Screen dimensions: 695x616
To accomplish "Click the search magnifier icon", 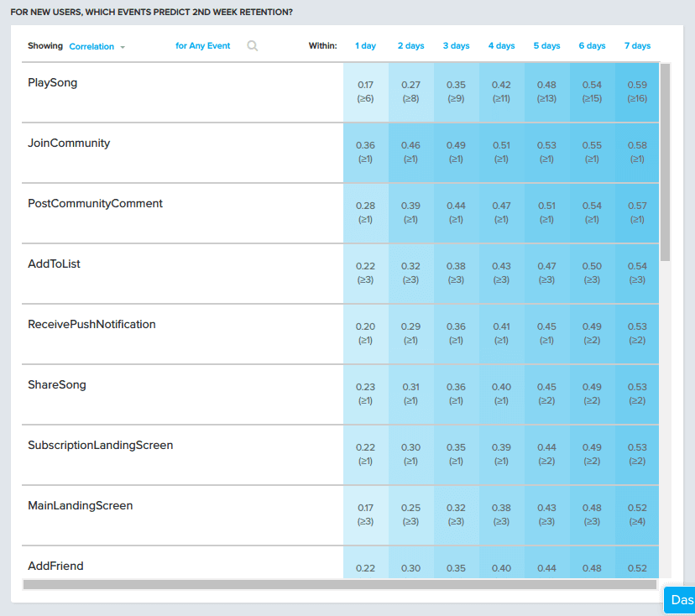I will (x=253, y=46).
